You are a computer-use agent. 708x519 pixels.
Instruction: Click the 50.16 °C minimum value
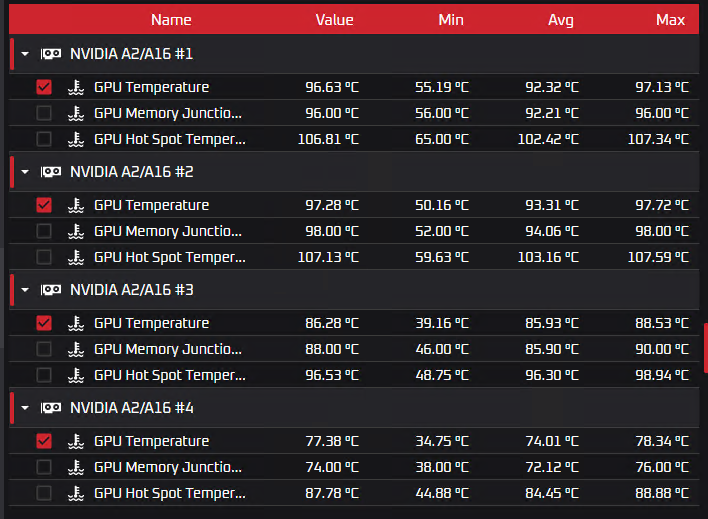click(x=442, y=205)
